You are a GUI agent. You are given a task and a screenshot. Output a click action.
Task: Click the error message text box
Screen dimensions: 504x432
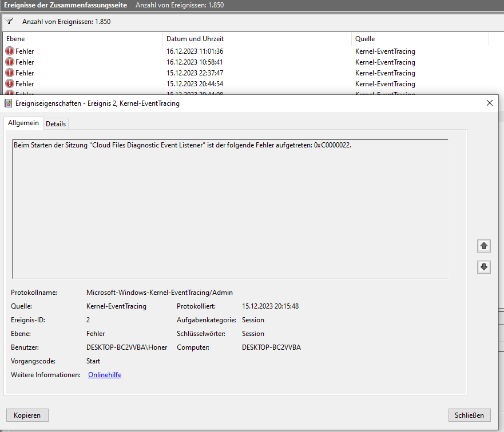(230, 209)
